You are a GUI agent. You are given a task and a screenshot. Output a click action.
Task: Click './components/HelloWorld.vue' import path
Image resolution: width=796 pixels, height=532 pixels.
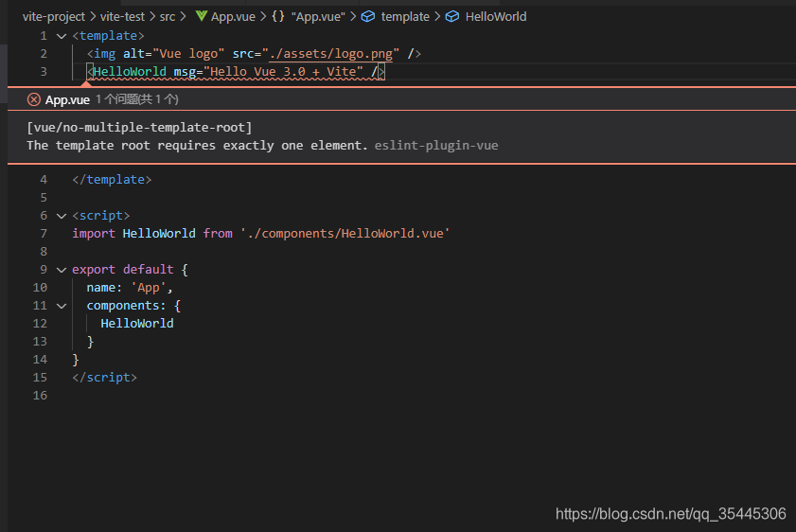point(345,234)
